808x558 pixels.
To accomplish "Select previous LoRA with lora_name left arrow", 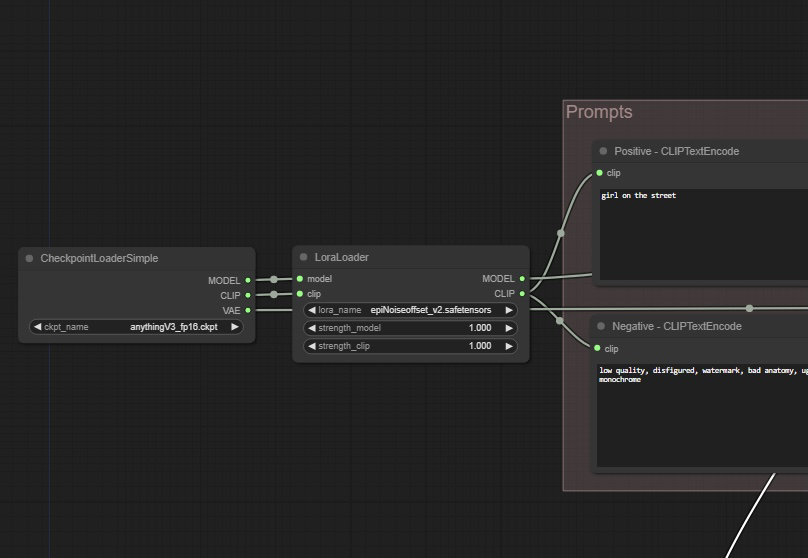I will click(x=311, y=310).
